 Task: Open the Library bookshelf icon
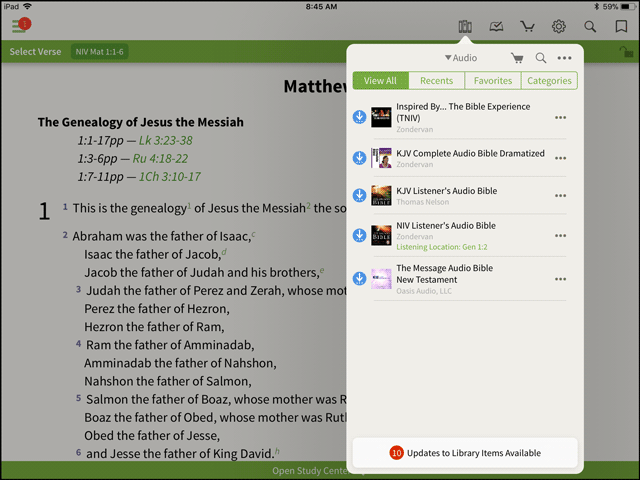coord(465,27)
